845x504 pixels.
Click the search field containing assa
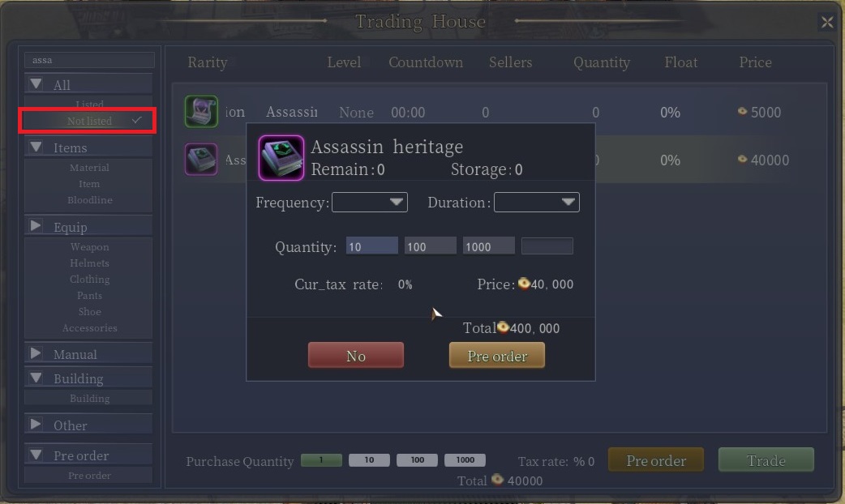[89, 60]
